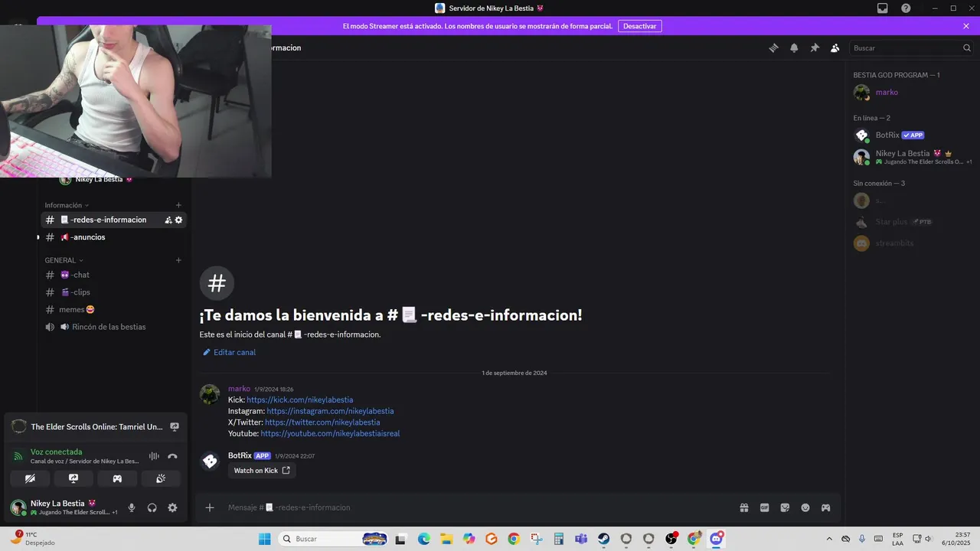Mute the microphone in the user panel
The image size is (980, 551).
coord(132,507)
